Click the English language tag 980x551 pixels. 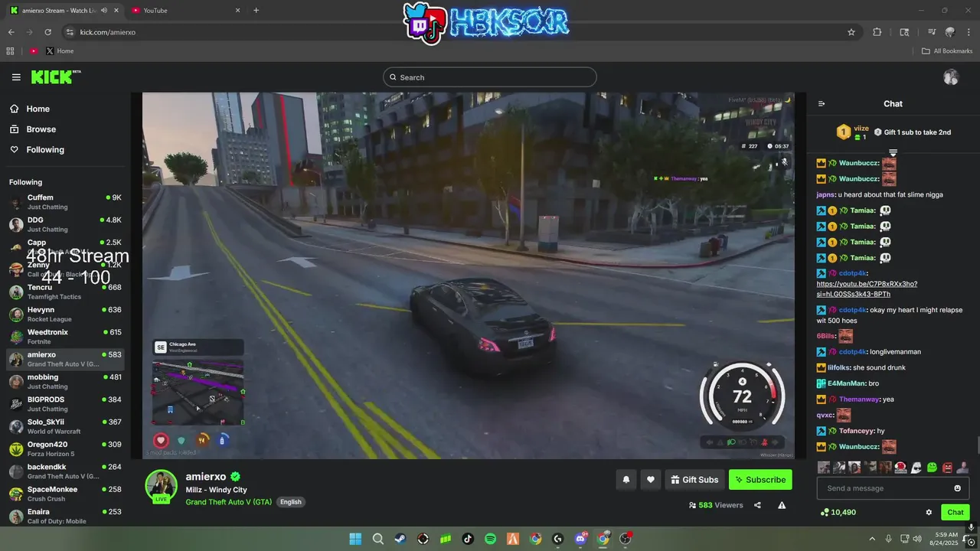(x=291, y=502)
